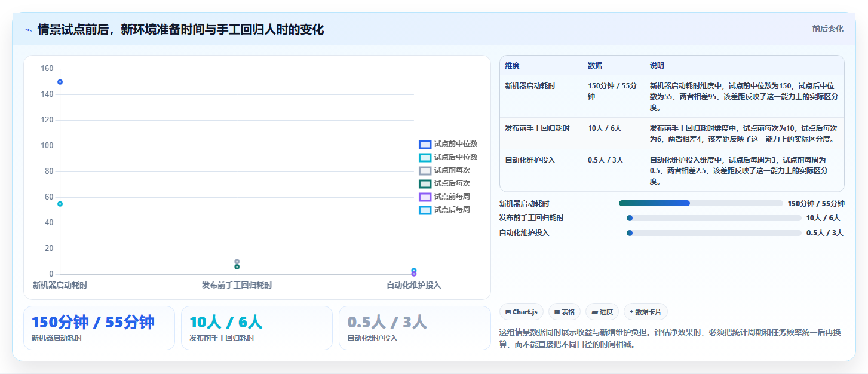Screen dimensions: 868x374
Task: Click the 前后变化 label in header
Action: 827,29
